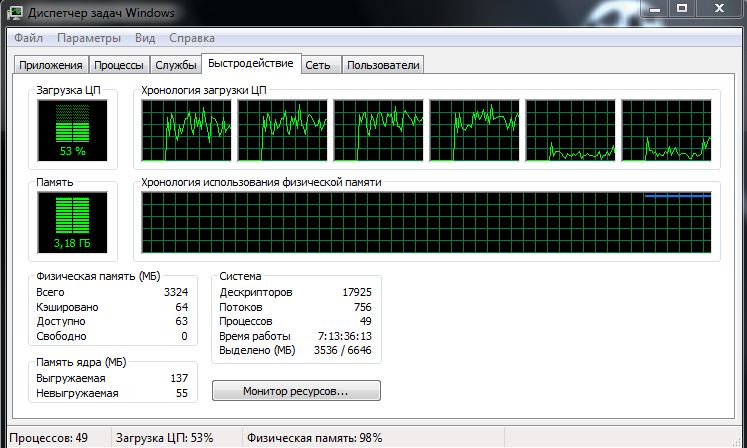747x448 pixels.
Task: Click the second CPU history graph
Action: pos(283,131)
